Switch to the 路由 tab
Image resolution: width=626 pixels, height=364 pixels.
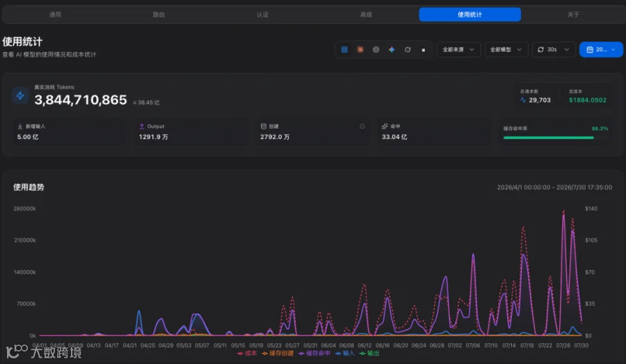(159, 15)
